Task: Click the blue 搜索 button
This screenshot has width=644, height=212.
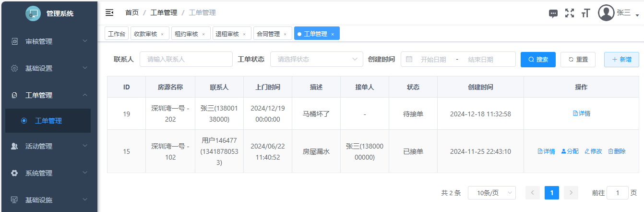Action: (538, 59)
